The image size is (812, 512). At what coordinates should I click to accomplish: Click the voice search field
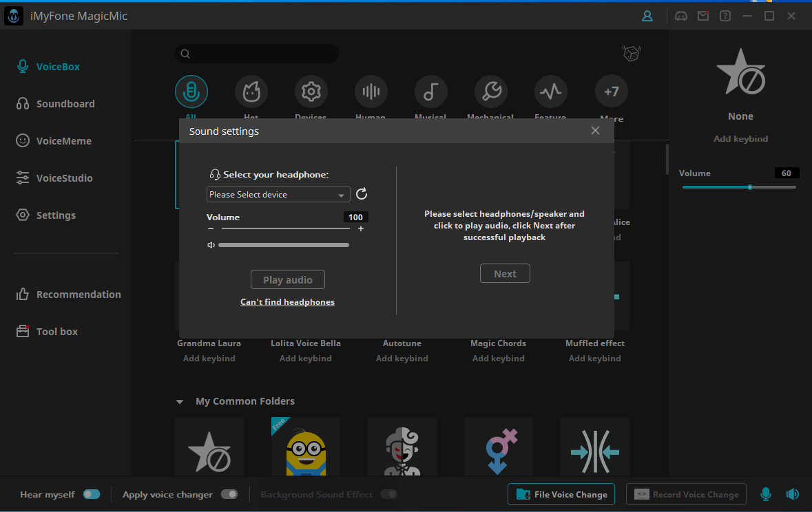pyautogui.click(x=257, y=53)
